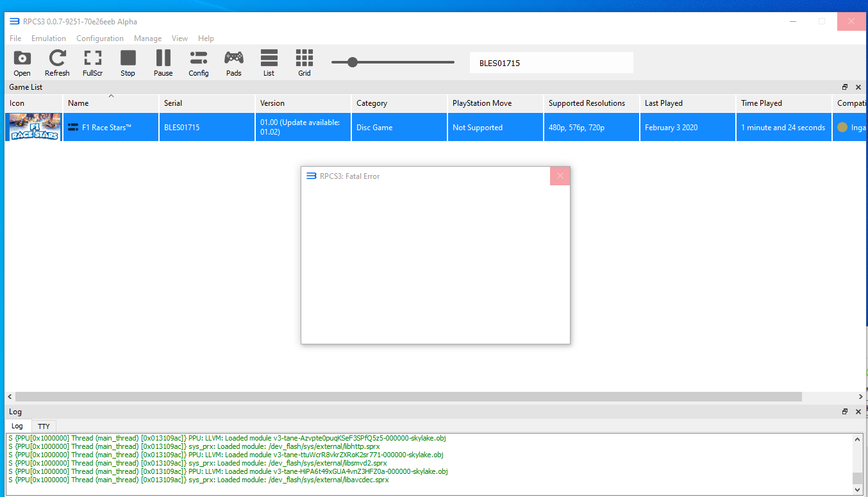Open a game with the Open icon

tap(22, 63)
